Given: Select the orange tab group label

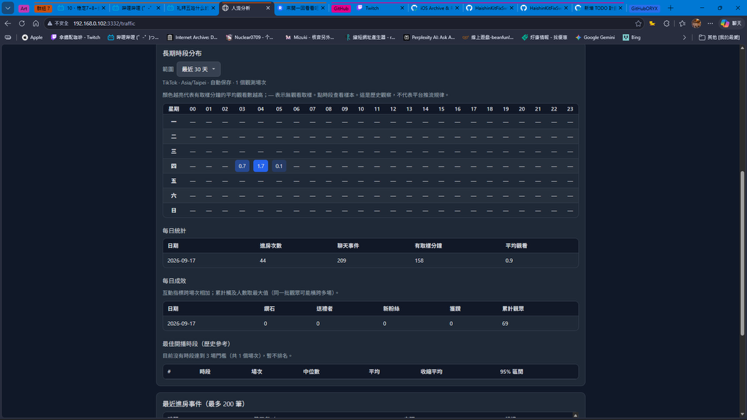Looking at the screenshot, I should [43, 8].
